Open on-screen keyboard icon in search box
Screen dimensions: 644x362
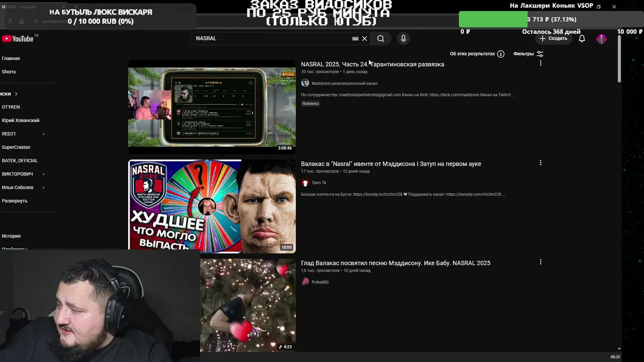pyautogui.click(x=355, y=39)
